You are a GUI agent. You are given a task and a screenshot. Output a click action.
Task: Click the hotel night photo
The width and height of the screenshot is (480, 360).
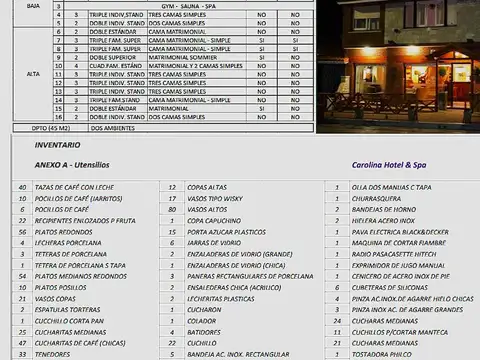point(398,66)
